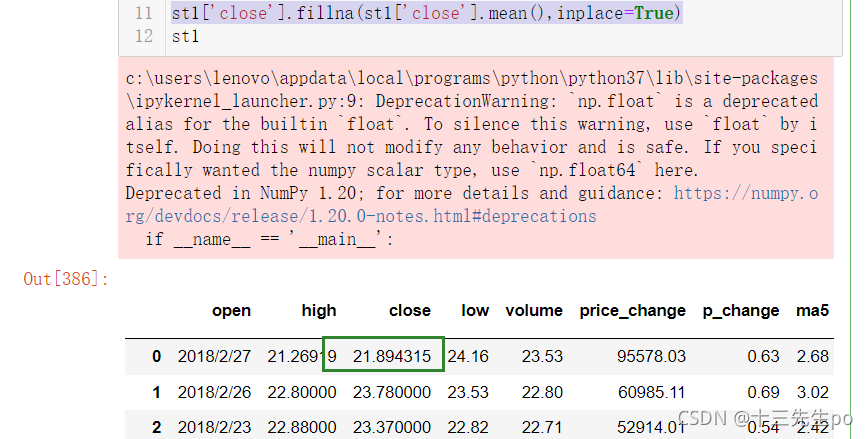Select the 'open' column header
Image resolution: width=868 pixels, height=439 pixels.
231,311
